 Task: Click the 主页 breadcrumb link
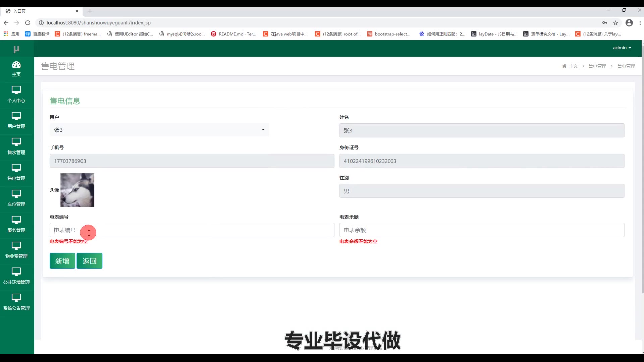(x=573, y=66)
